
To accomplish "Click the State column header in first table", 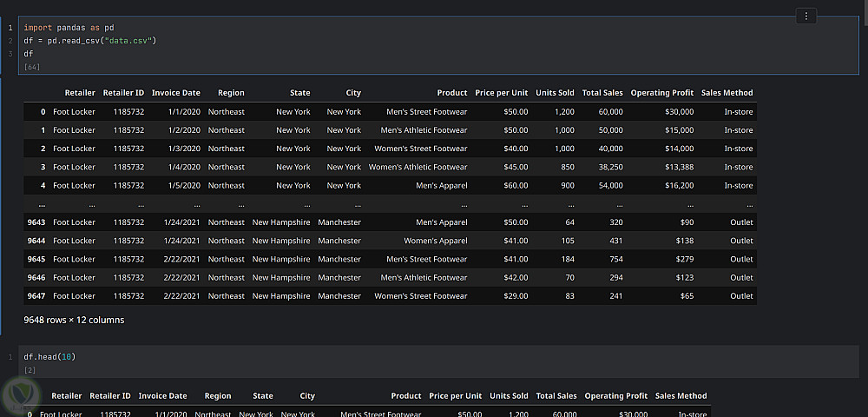I will [300, 92].
